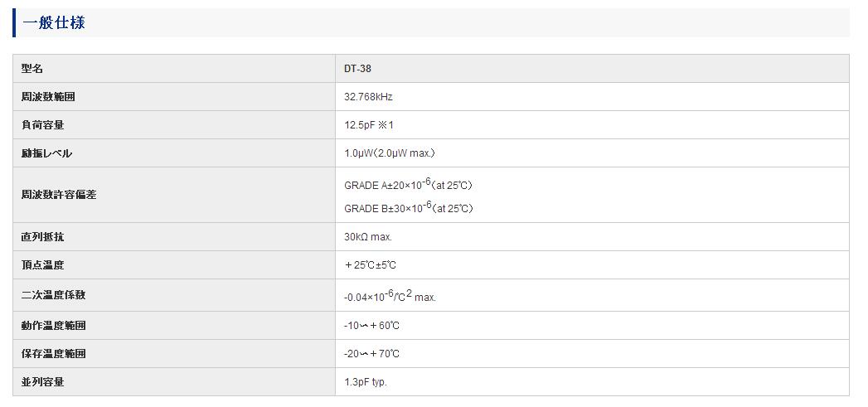The width and height of the screenshot is (868, 407).
Task: Click the 32.768kHz frequency value
Action: point(368,97)
